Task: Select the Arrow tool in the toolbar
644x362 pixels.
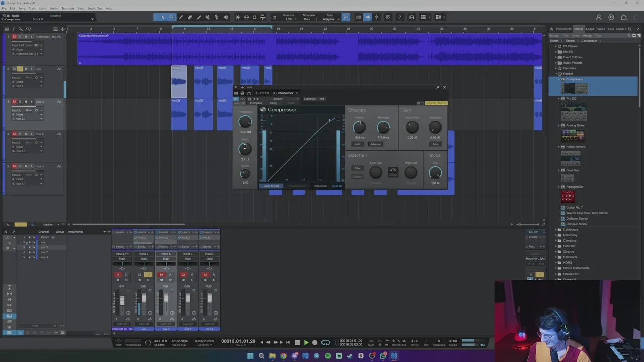Action: point(163,17)
